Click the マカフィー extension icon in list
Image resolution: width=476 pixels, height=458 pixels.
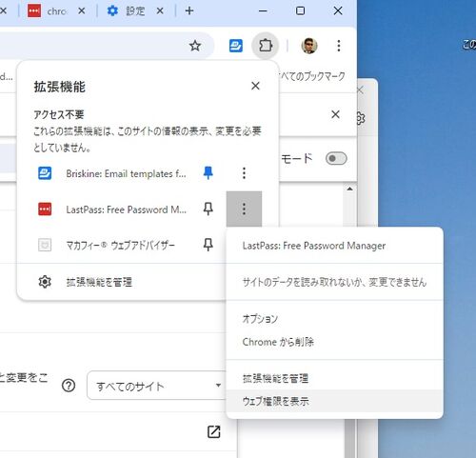pos(45,245)
